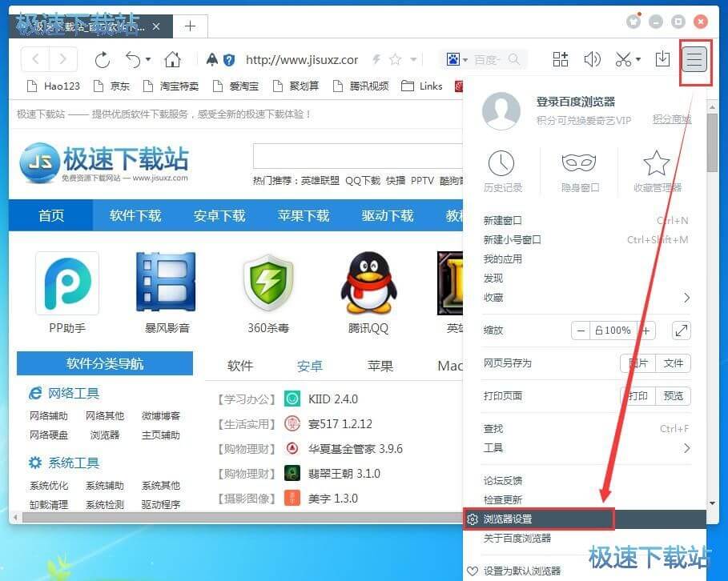This screenshot has height=581, width=728.
Task: Click the blue security shield icon
Action: point(229,60)
